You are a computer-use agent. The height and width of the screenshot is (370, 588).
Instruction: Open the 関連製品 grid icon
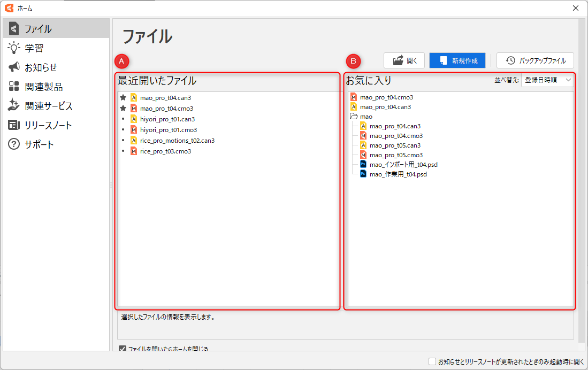(14, 87)
